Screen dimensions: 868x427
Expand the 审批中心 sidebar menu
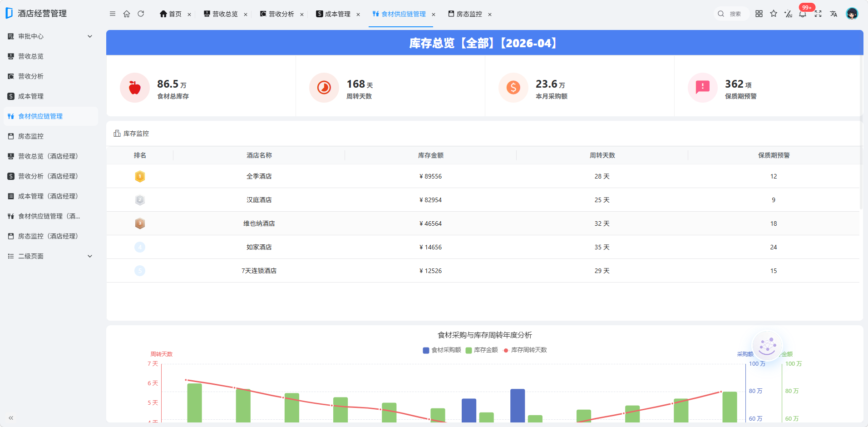tap(51, 36)
